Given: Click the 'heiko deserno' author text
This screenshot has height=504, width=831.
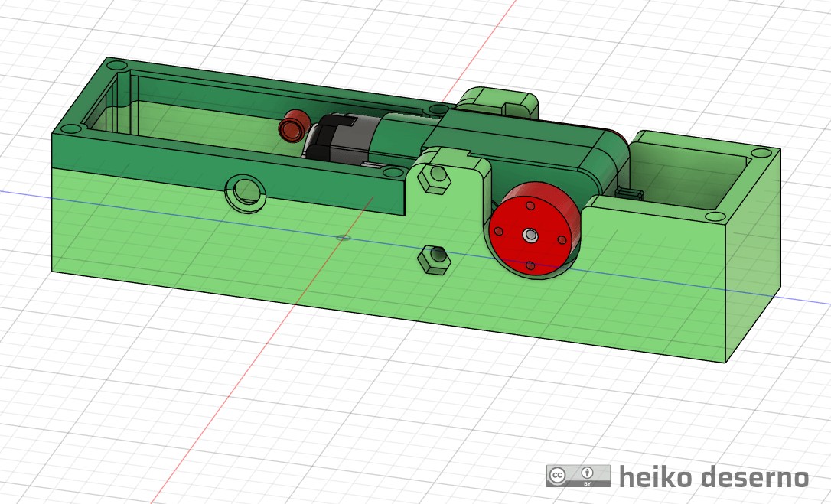Looking at the screenshot, I should pyautogui.click(x=713, y=477).
